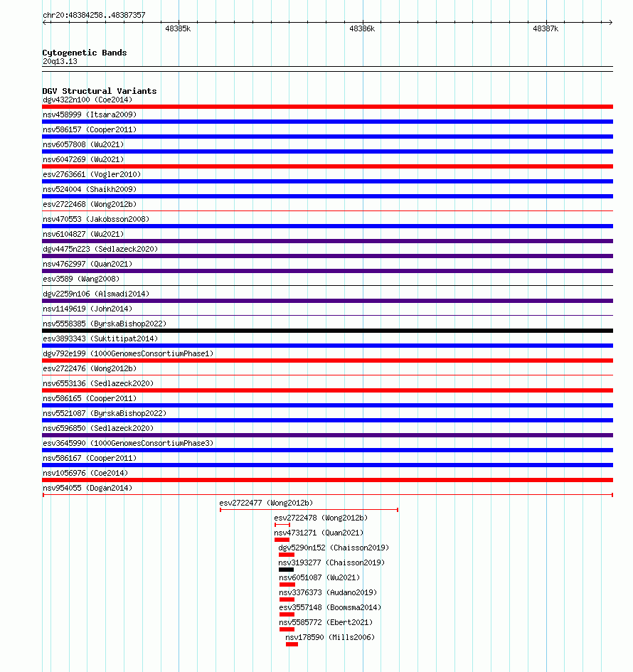
Task: Select the esv2722477 (Wong2012b) label
Action: [266, 503]
